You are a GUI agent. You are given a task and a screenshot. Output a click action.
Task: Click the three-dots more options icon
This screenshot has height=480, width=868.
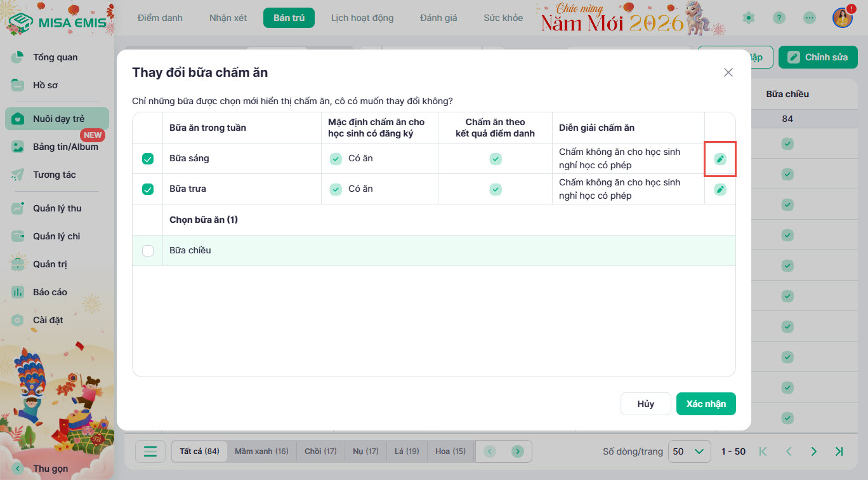tap(809, 18)
